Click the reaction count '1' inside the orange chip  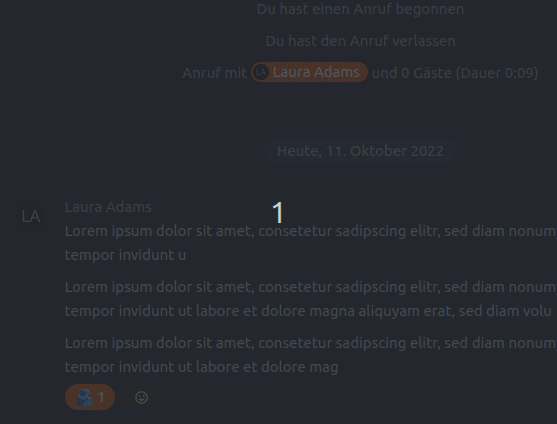(x=102, y=397)
